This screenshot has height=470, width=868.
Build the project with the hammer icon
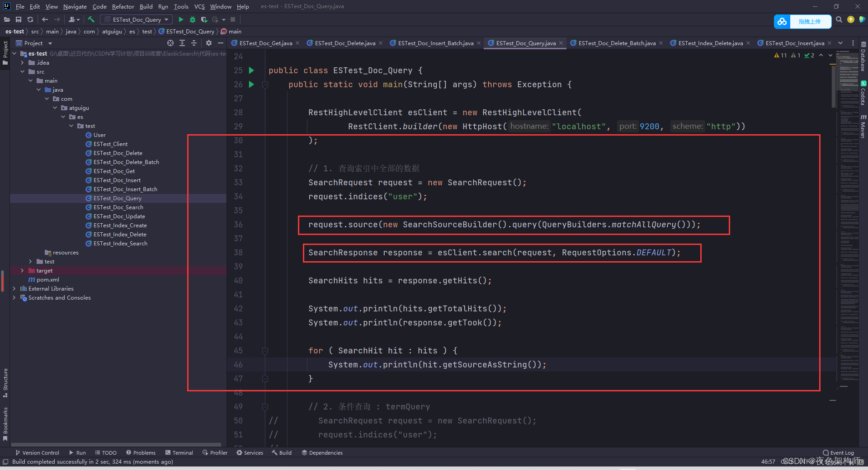tap(91, 19)
